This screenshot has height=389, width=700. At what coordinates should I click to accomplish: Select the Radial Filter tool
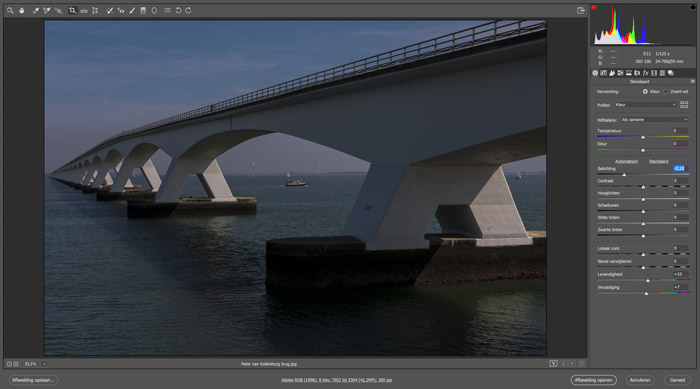[x=154, y=10]
